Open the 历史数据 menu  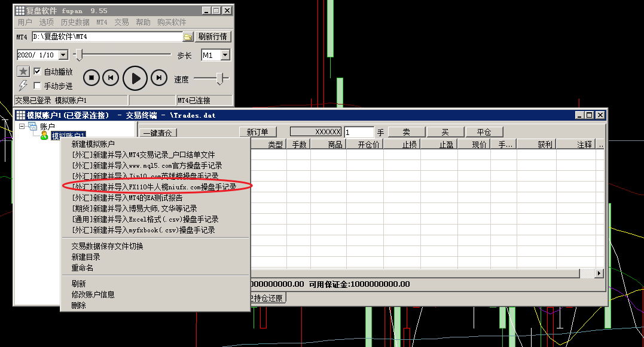tap(75, 22)
